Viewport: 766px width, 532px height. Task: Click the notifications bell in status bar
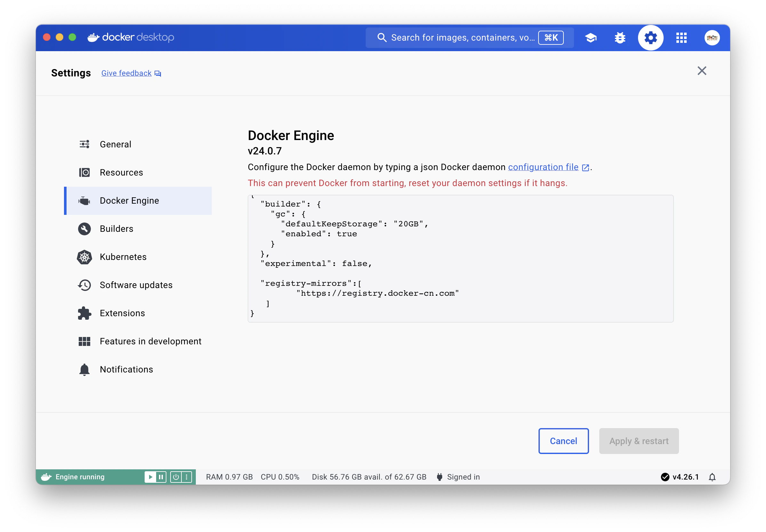pyautogui.click(x=712, y=477)
